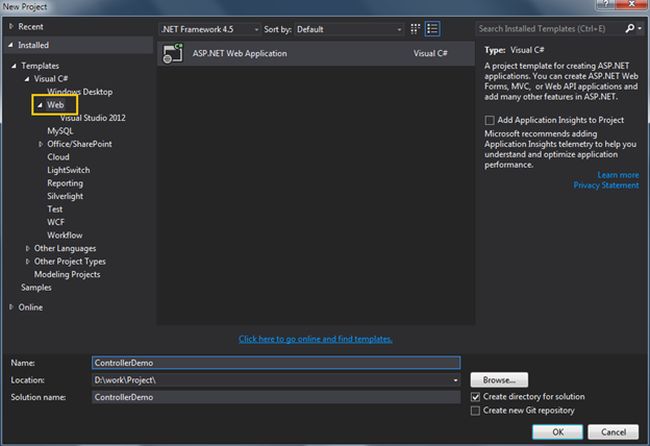Click the Name field with ControllerDemo

coord(276,363)
